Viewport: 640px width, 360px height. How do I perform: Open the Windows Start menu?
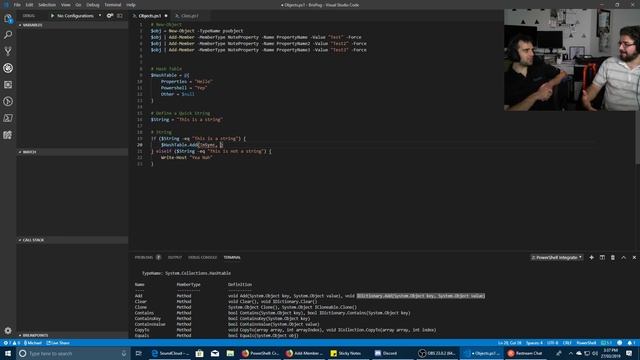pyautogui.click(x=8, y=353)
